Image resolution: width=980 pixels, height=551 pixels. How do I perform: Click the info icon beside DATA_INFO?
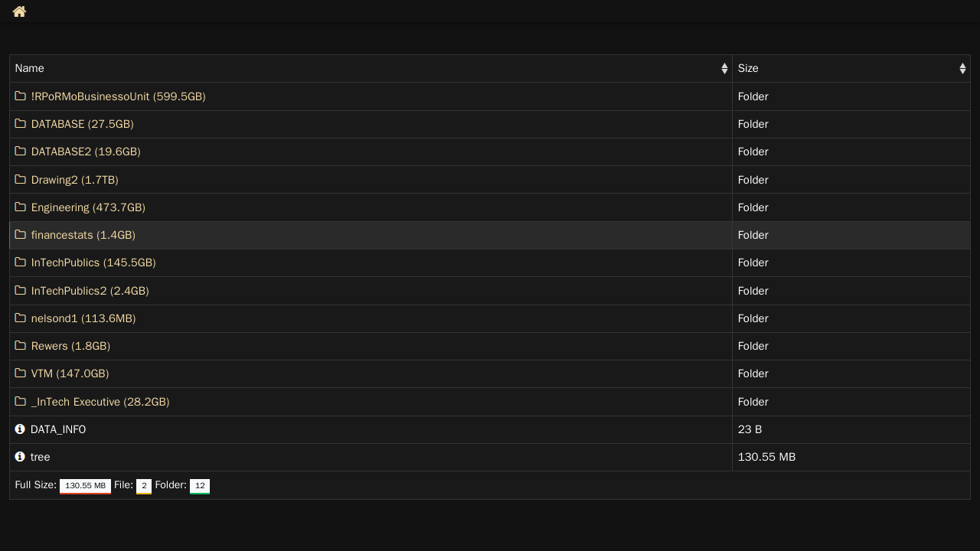(x=20, y=429)
